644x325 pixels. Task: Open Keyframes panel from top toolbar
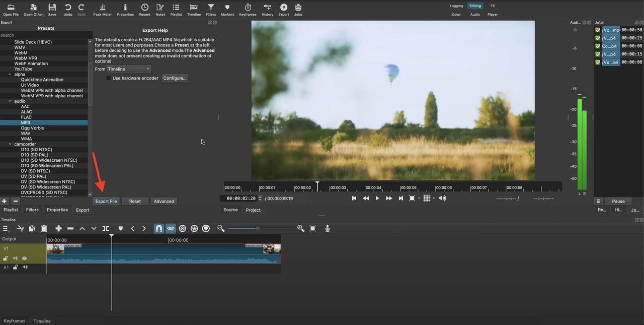[x=248, y=9]
